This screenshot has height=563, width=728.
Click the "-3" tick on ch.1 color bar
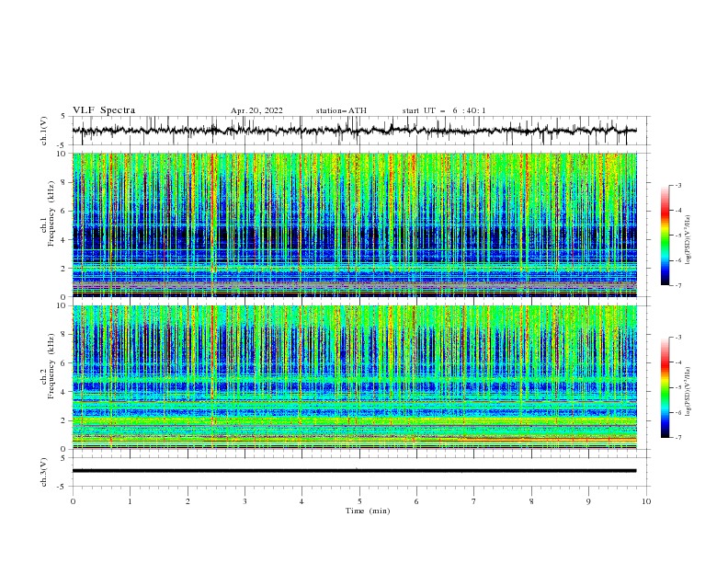point(678,185)
